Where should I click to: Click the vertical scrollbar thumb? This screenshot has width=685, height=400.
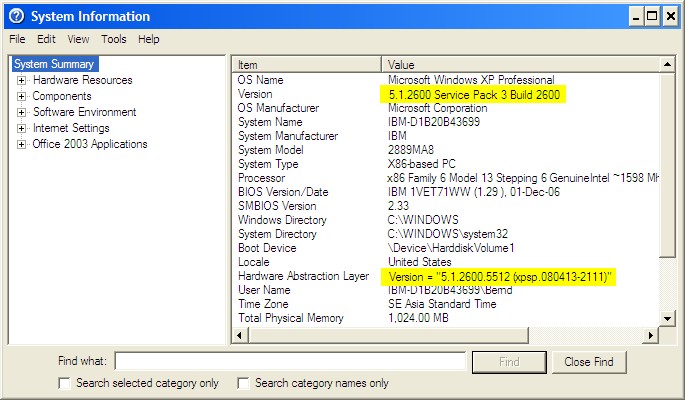[x=667, y=165]
